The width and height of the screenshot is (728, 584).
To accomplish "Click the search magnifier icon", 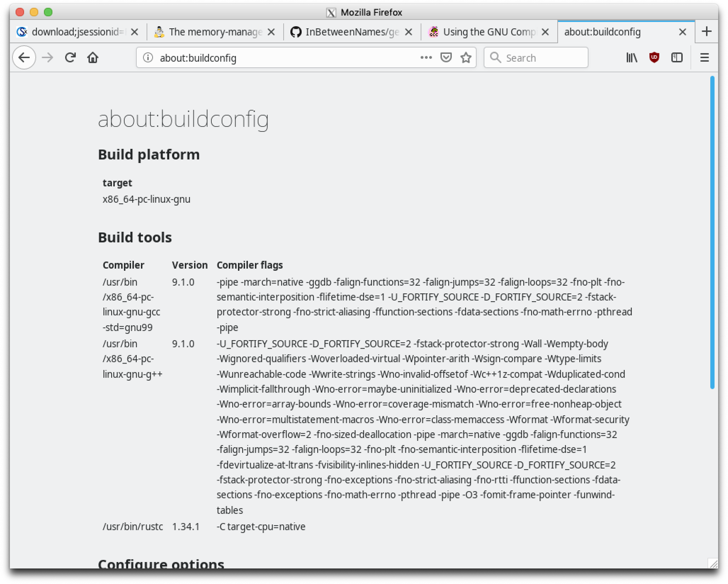I will (495, 57).
